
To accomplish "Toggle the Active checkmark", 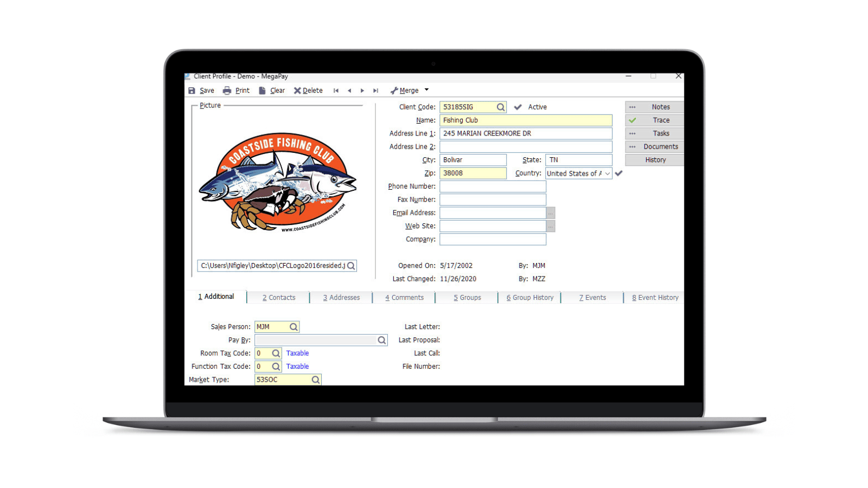I will pyautogui.click(x=518, y=107).
